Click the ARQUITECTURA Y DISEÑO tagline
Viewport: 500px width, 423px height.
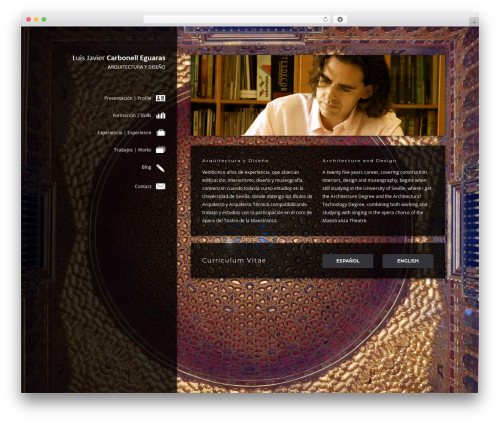pos(136,67)
